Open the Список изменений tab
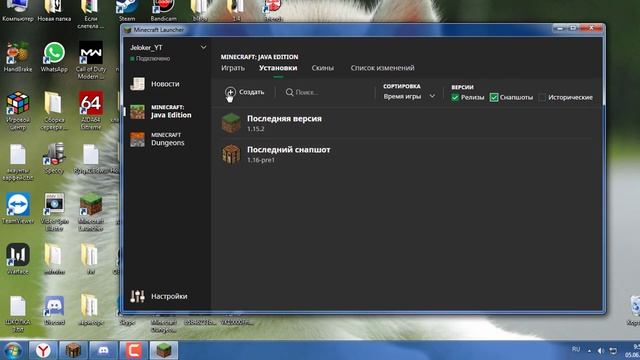Screen dimensions: 640x360 pos(382,68)
